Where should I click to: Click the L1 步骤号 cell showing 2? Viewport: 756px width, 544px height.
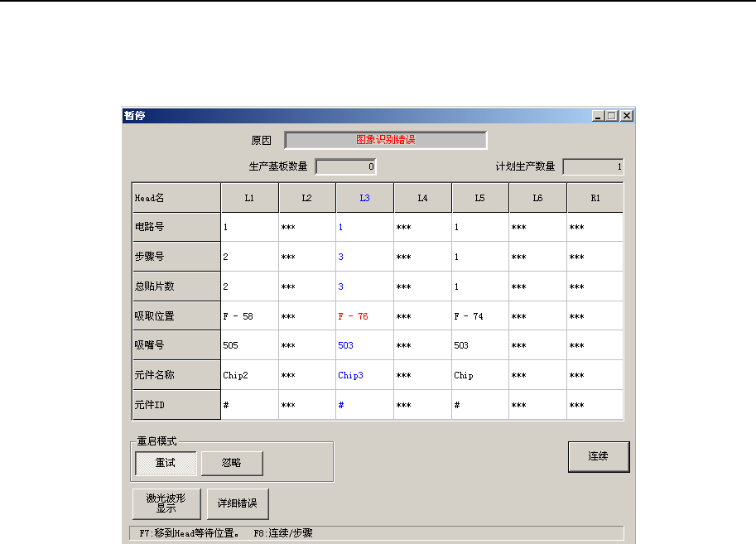pos(250,257)
